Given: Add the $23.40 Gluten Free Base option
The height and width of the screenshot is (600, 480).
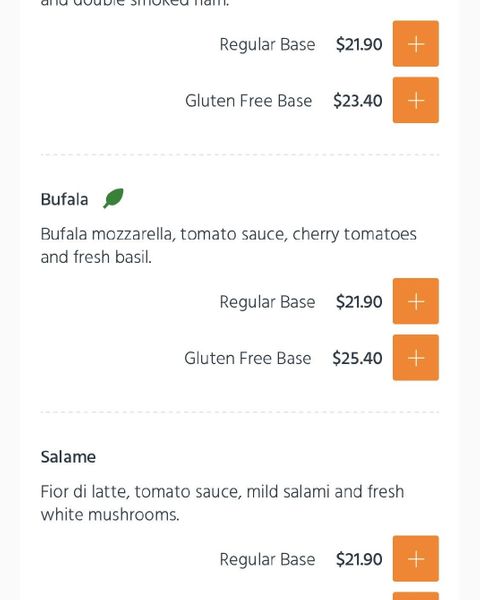Looking at the screenshot, I should point(416,100).
